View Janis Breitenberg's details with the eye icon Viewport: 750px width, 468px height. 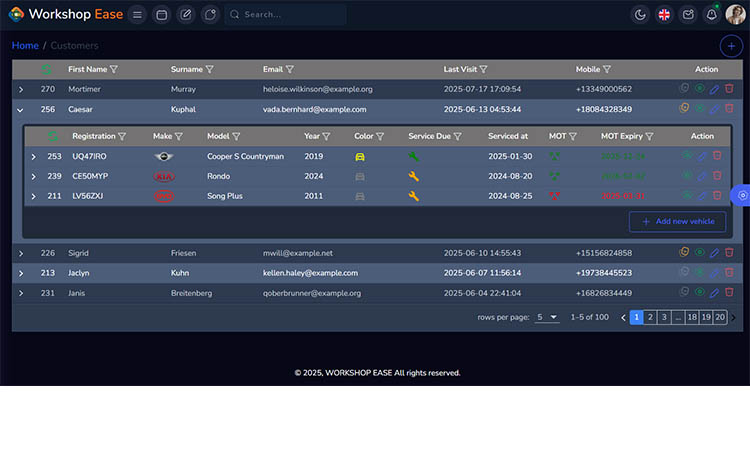click(699, 292)
